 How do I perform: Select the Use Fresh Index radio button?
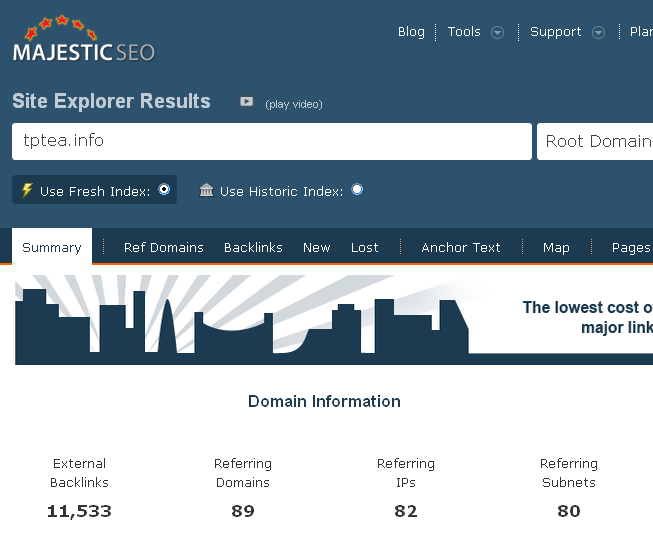pos(164,190)
